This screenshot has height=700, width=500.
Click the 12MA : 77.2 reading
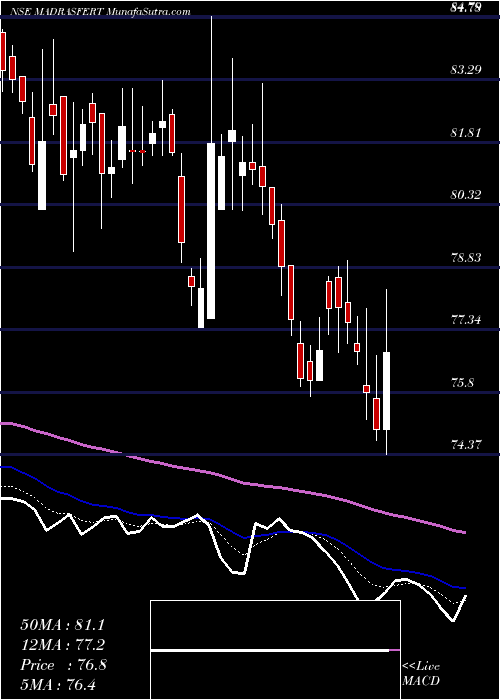coord(62,645)
